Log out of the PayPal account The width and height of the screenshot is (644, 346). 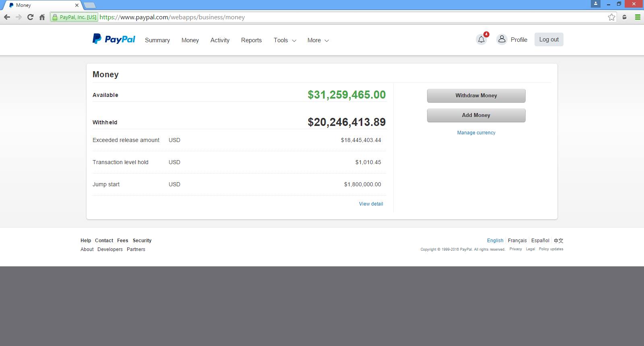[x=549, y=39]
